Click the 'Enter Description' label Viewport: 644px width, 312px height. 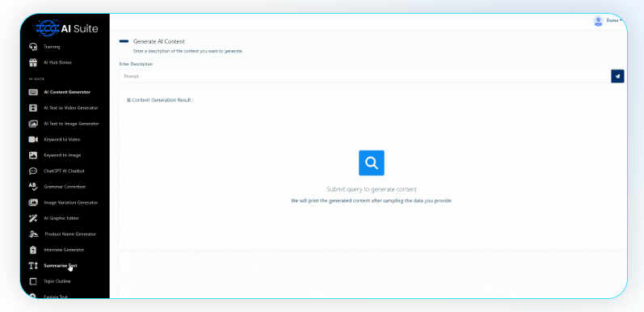click(x=136, y=64)
